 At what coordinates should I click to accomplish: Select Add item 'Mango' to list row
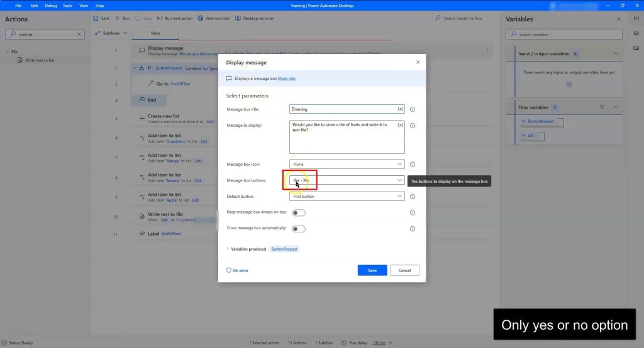[175, 158]
